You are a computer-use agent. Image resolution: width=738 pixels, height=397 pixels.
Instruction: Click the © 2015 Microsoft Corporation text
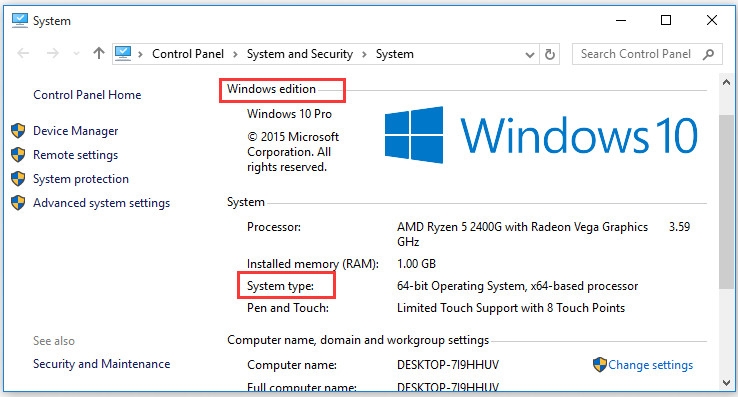point(293,152)
